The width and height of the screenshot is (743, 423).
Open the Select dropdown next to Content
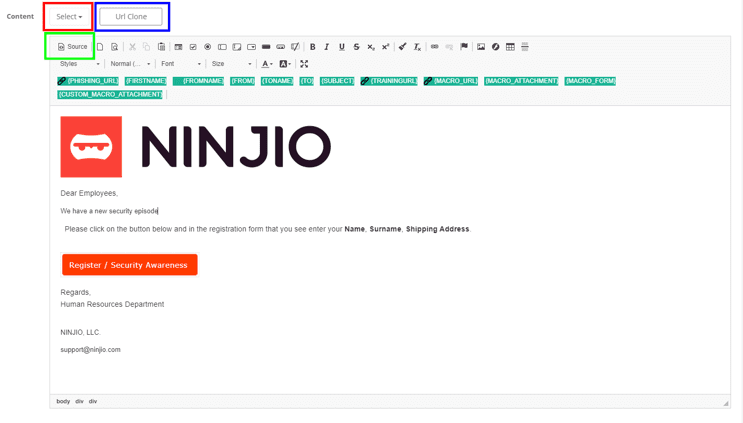(x=69, y=17)
